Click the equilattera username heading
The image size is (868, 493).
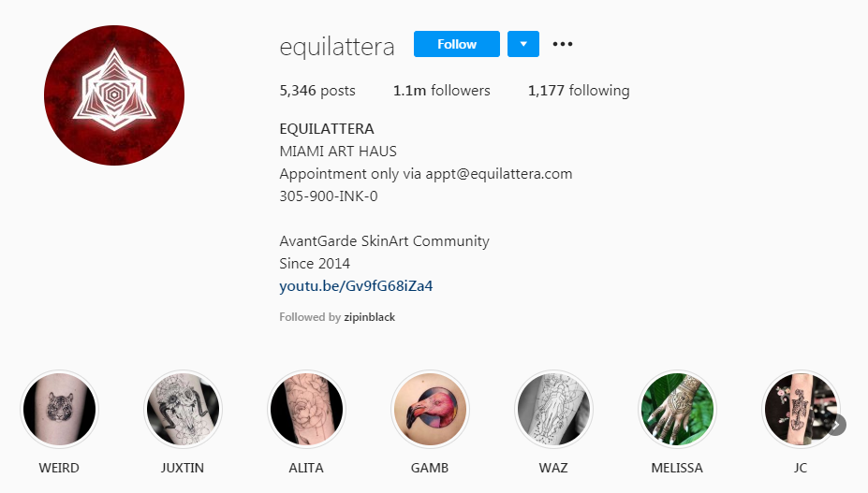tap(336, 47)
